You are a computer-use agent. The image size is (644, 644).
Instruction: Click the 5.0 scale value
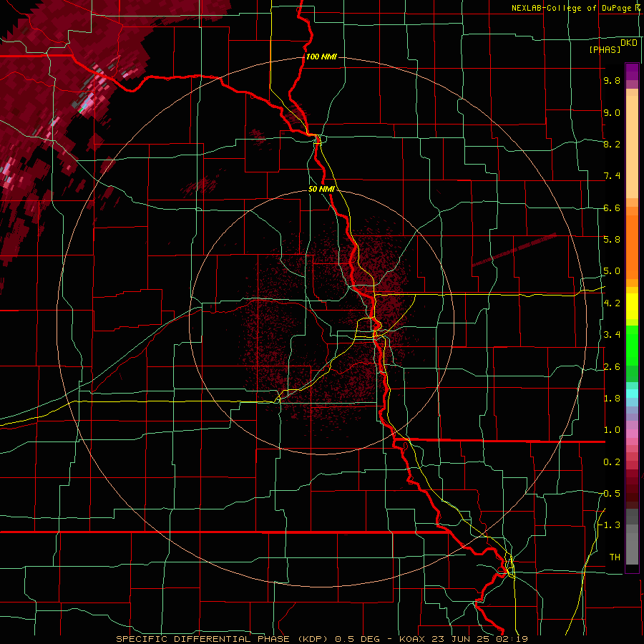point(612,271)
